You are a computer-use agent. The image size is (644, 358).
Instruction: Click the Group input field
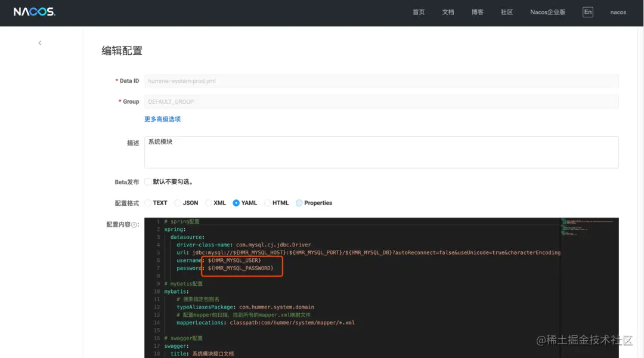coord(381,101)
